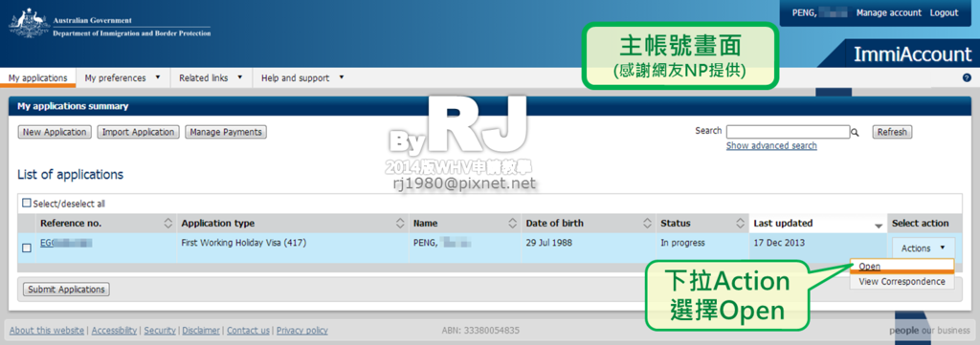980x345 pixels.
Task: Sort by Status column
Action: tap(740, 224)
